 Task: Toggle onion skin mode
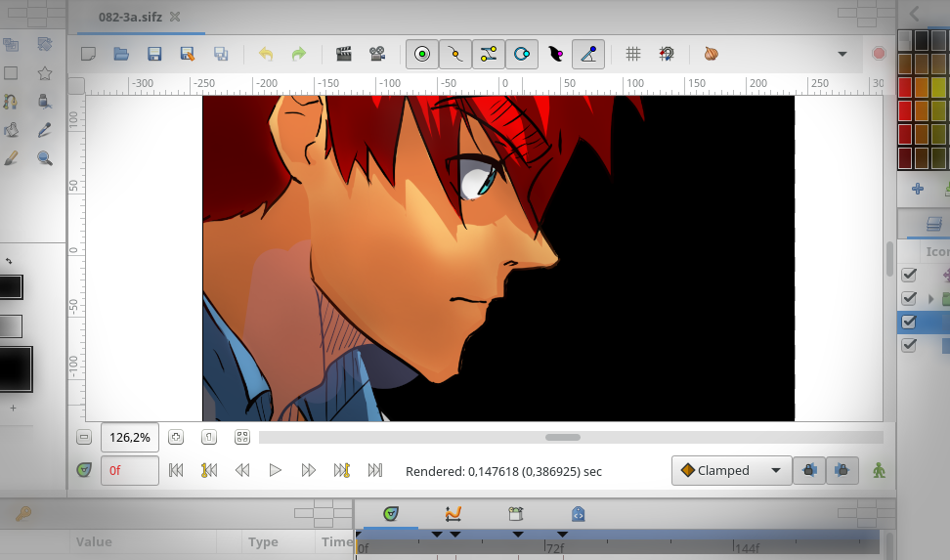tap(712, 54)
